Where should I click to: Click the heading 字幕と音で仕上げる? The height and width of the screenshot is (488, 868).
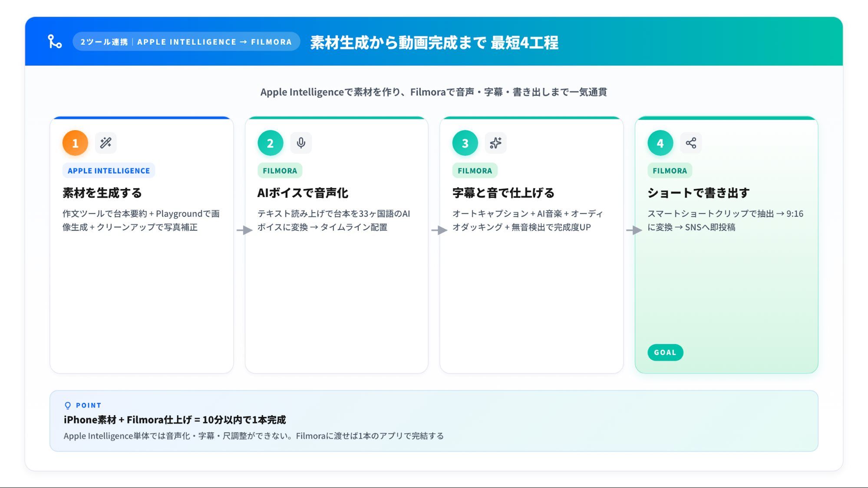tap(503, 193)
